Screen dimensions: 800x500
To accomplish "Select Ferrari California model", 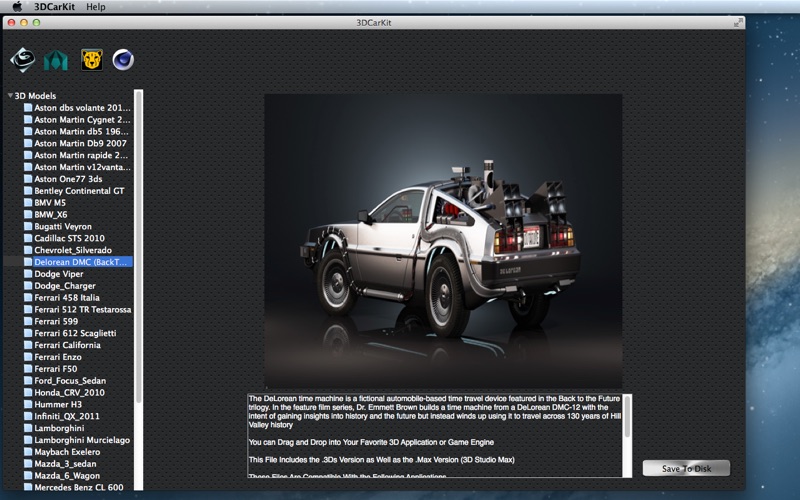I will pos(67,345).
